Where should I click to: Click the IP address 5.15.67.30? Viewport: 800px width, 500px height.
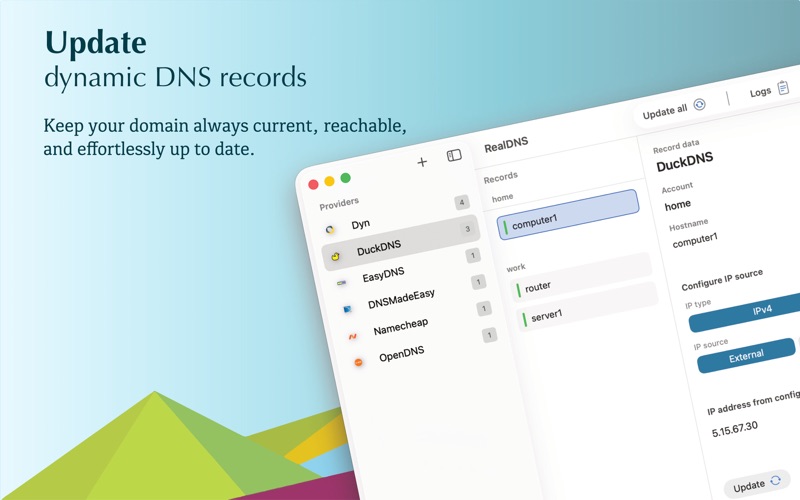[x=735, y=429]
